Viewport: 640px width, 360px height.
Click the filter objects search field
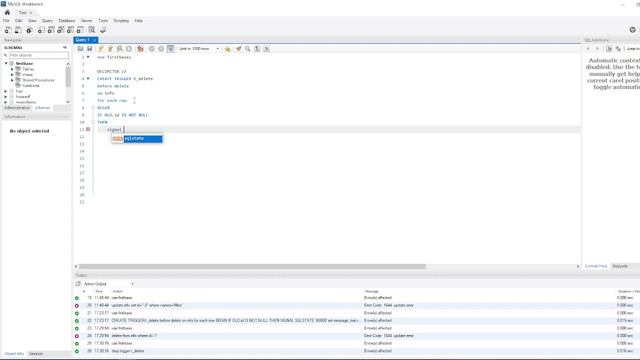coord(39,55)
